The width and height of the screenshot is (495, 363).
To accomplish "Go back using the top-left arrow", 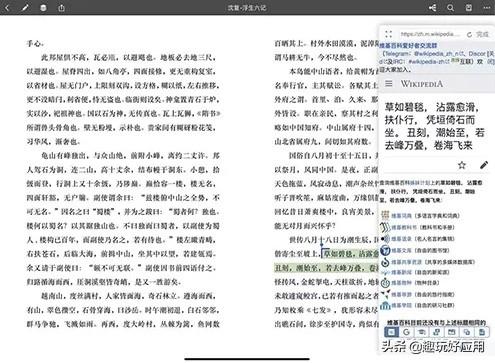I will tap(7, 8).
